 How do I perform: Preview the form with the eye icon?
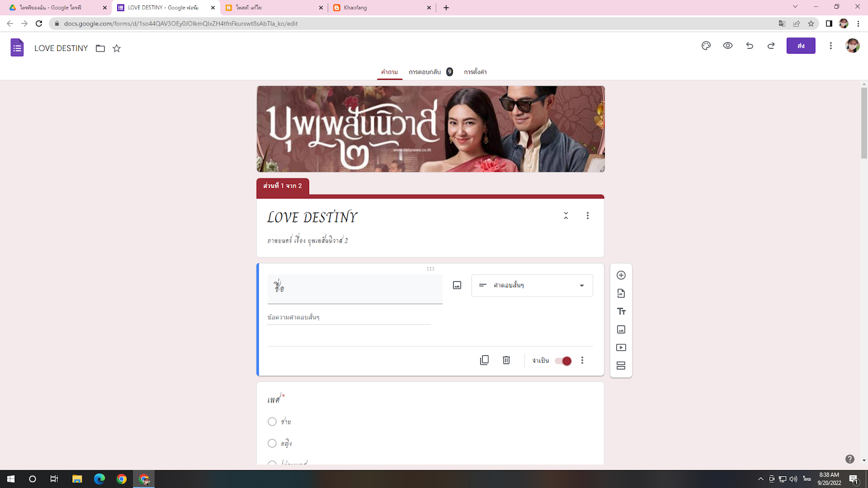click(x=728, y=46)
